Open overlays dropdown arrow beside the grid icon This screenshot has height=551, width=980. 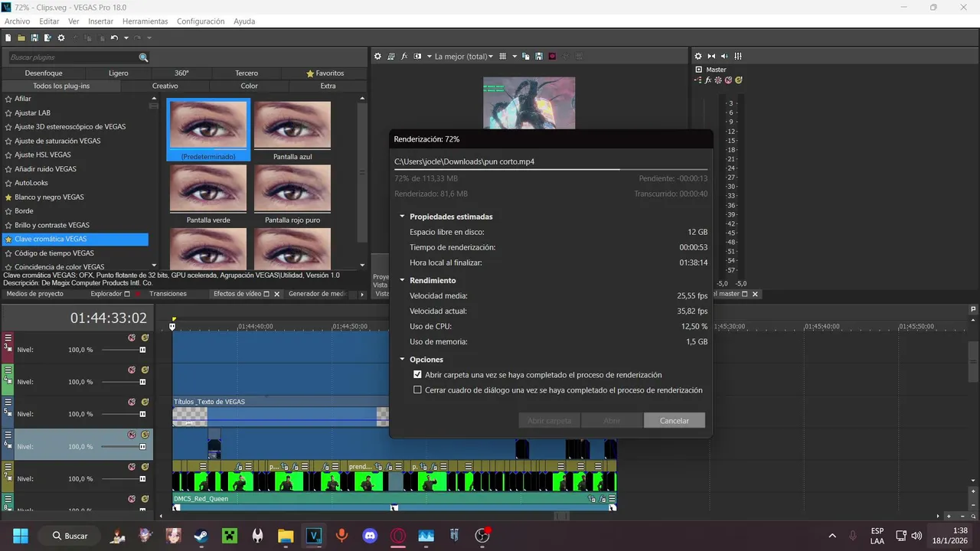click(514, 56)
